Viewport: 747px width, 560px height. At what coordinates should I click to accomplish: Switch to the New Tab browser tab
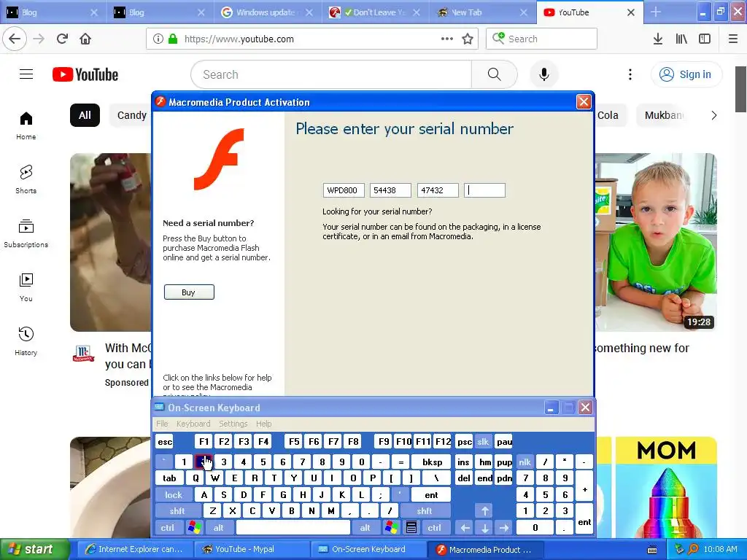(x=482, y=12)
